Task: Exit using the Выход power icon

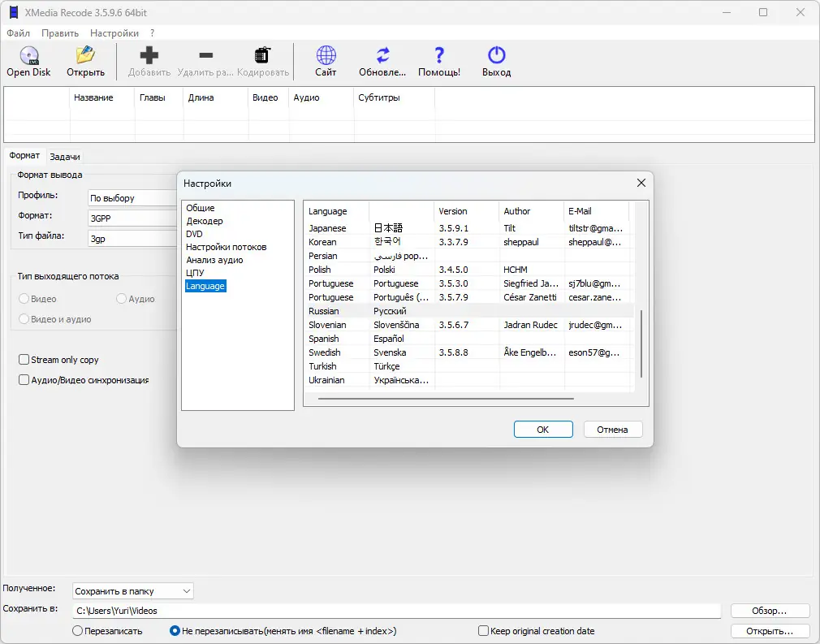Action: [x=496, y=55]
